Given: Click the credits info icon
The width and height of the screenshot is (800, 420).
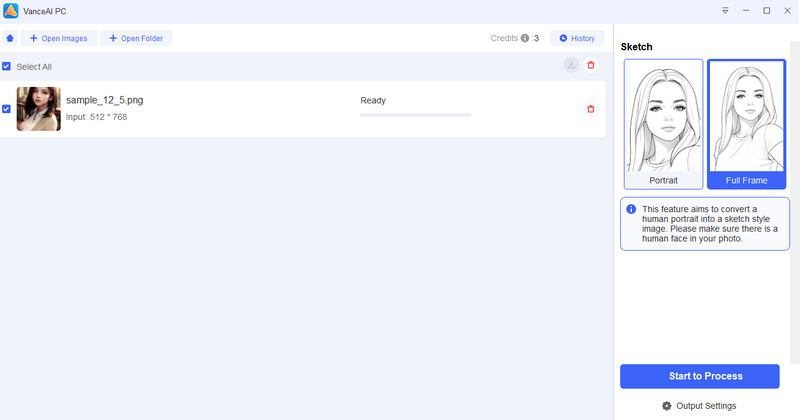Looking at the screenshot, I should pyautogui.click(x=525, y=38).
